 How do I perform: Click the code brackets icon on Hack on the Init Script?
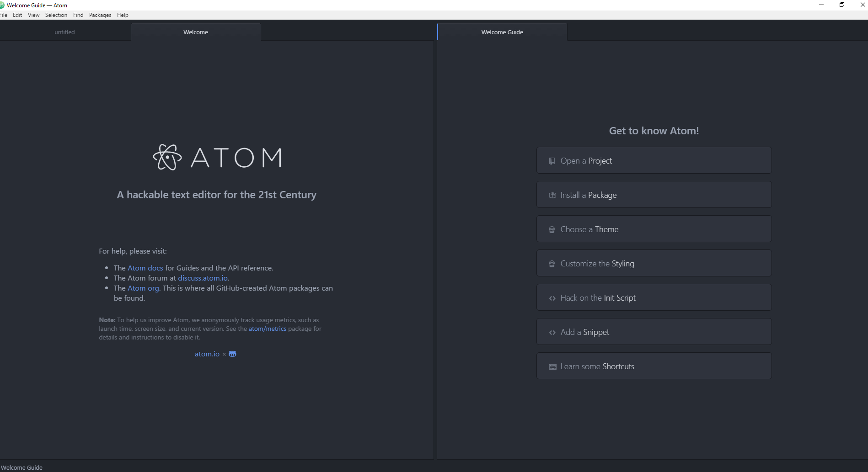pos(552,297)
